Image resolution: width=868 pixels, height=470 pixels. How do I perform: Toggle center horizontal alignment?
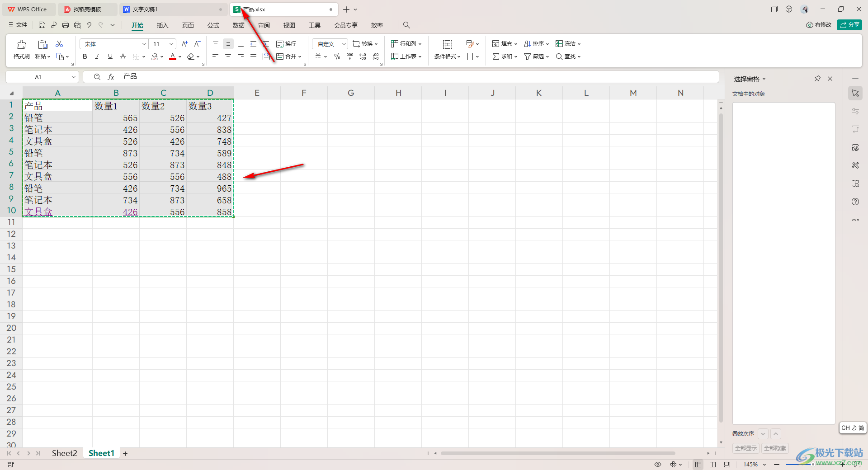coord(228,56)
